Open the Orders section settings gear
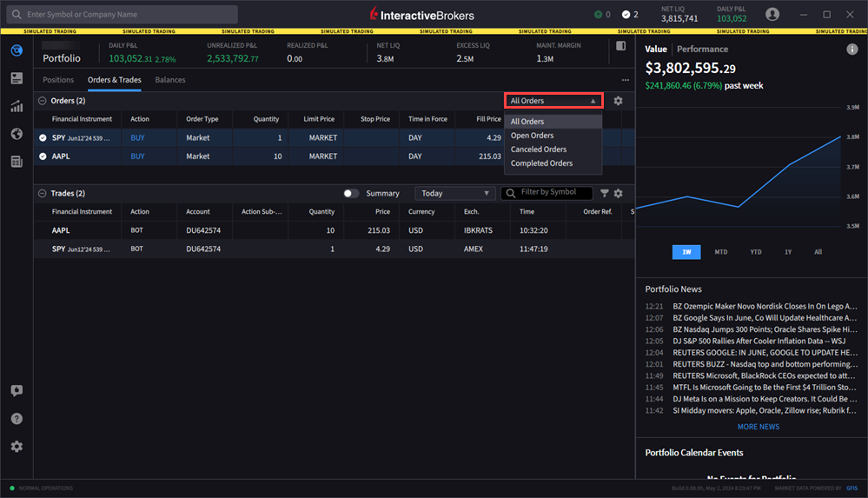The image size is (868, 498). point(618,101)
